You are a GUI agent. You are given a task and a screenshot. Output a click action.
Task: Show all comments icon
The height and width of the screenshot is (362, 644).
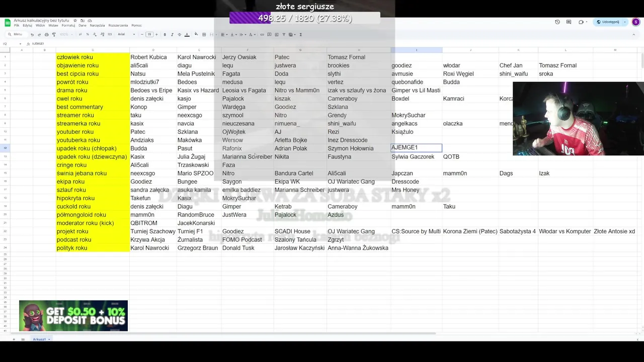click(x=569, y=22)
